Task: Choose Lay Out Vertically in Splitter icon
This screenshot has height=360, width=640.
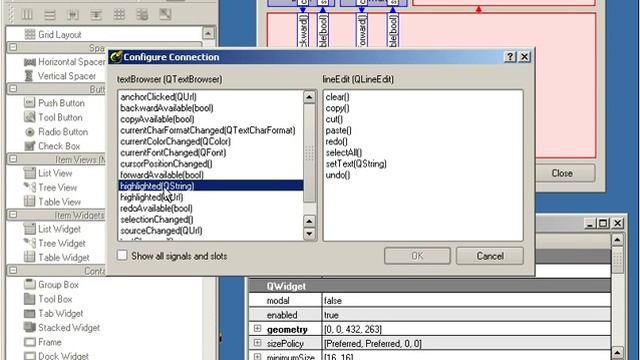Action: point(96,15)
